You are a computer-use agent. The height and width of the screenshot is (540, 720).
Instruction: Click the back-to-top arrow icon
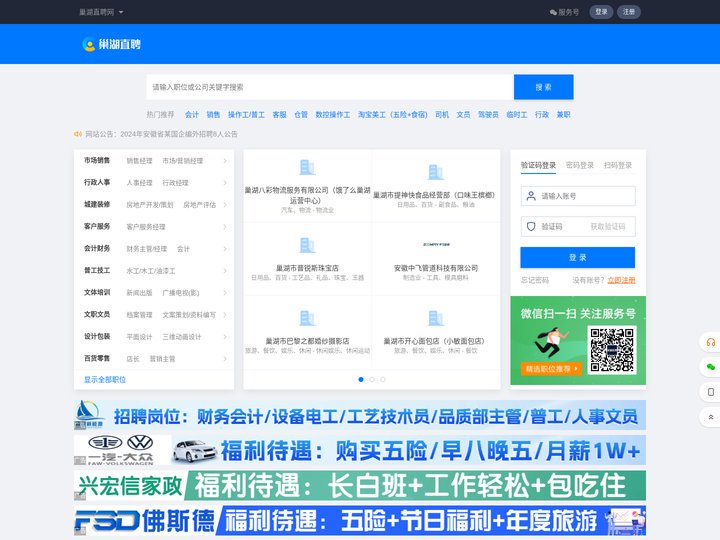(x=710, y=417)
